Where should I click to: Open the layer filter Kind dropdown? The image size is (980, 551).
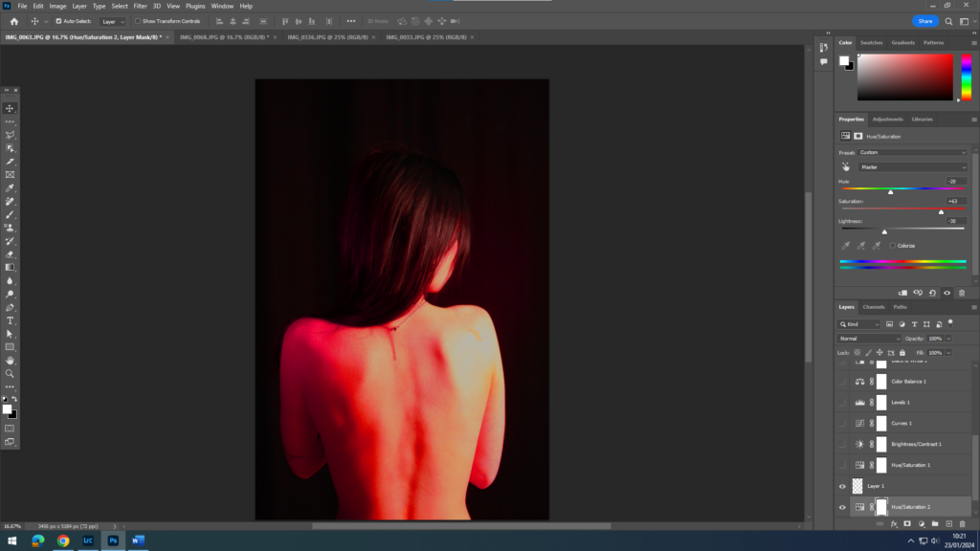click(x=859, y=324)
